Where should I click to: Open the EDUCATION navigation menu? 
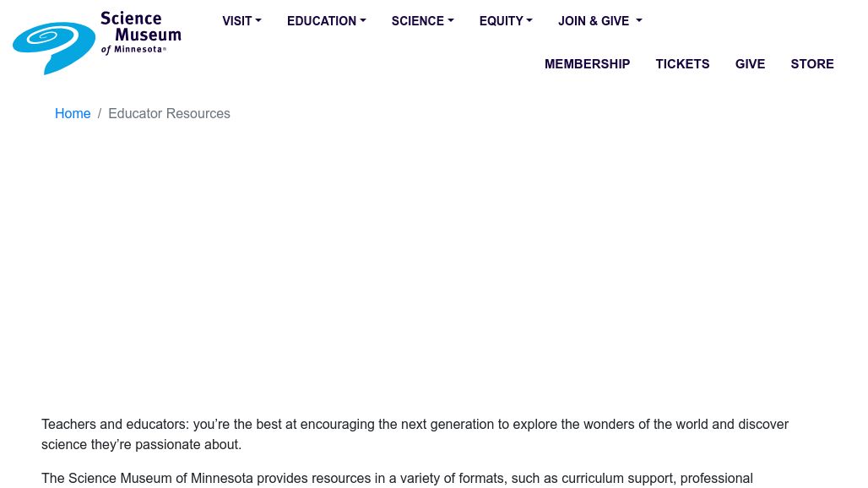(x=326, y=21)
